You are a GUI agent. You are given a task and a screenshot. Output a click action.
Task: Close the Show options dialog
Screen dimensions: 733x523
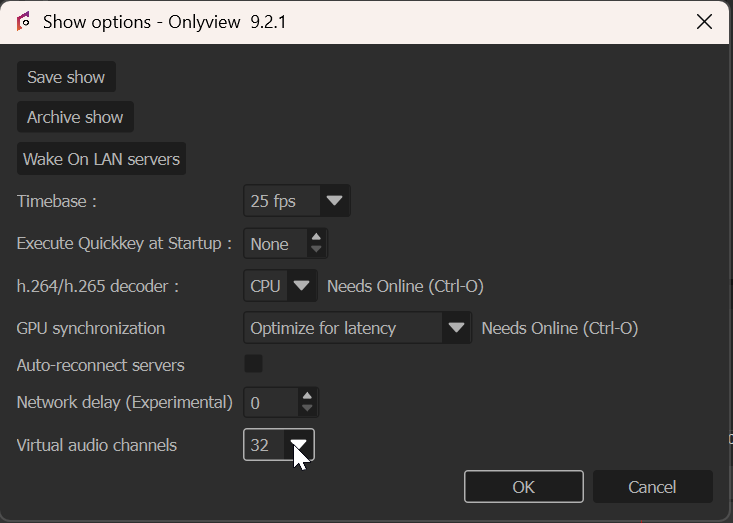(x=704, y=21)
